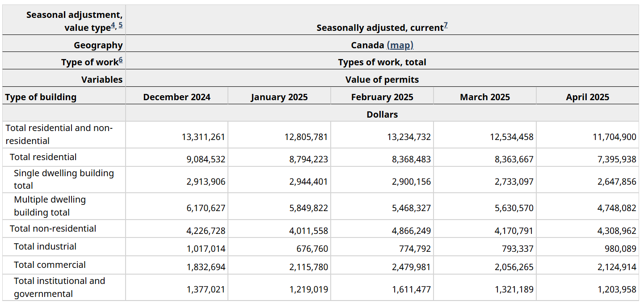Click the February 2025 column header
644x305 pixels.
(x=382, y=97)
